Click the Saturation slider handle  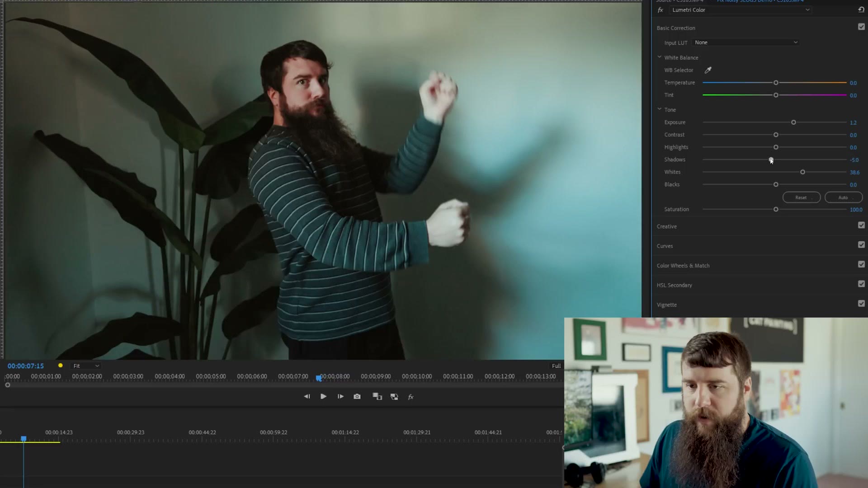point(776,210)
